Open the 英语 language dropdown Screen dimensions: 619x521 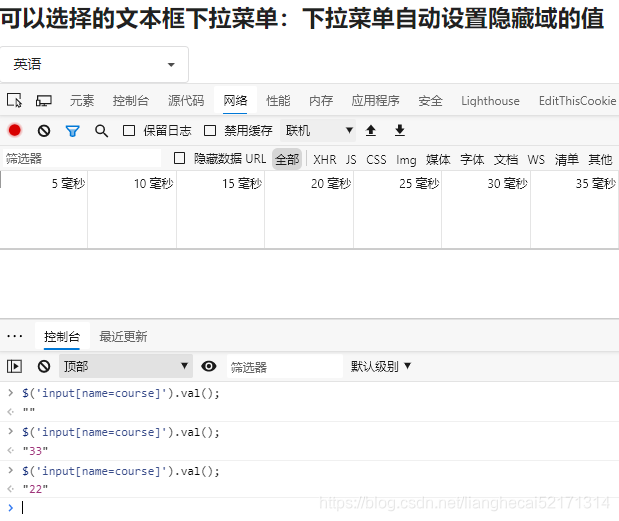(94, 64)
